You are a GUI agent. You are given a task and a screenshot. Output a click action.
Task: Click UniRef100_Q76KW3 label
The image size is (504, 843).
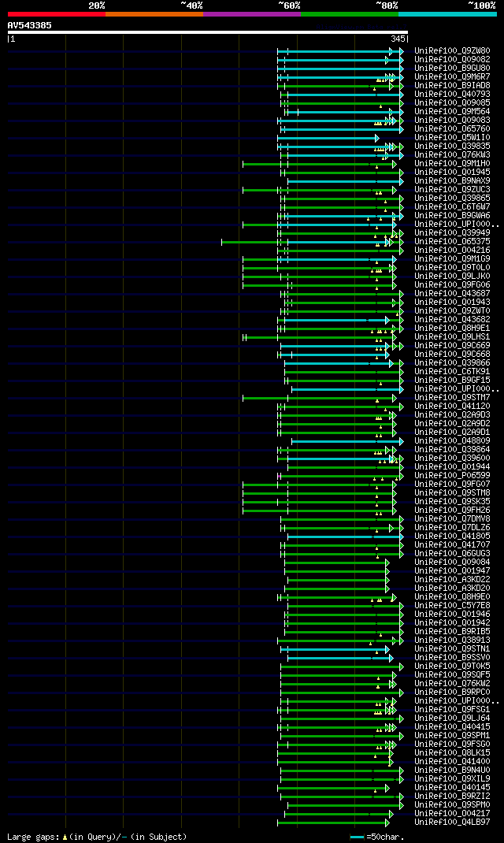pos(452,155)
